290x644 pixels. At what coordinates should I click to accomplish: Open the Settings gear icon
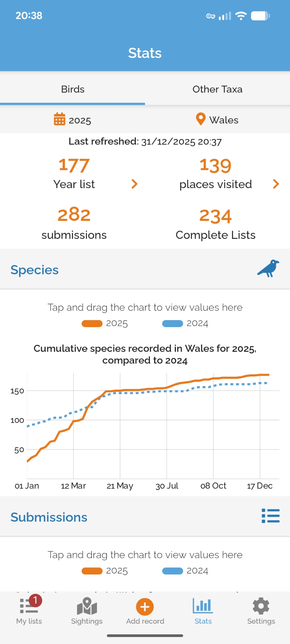(261, 607)
